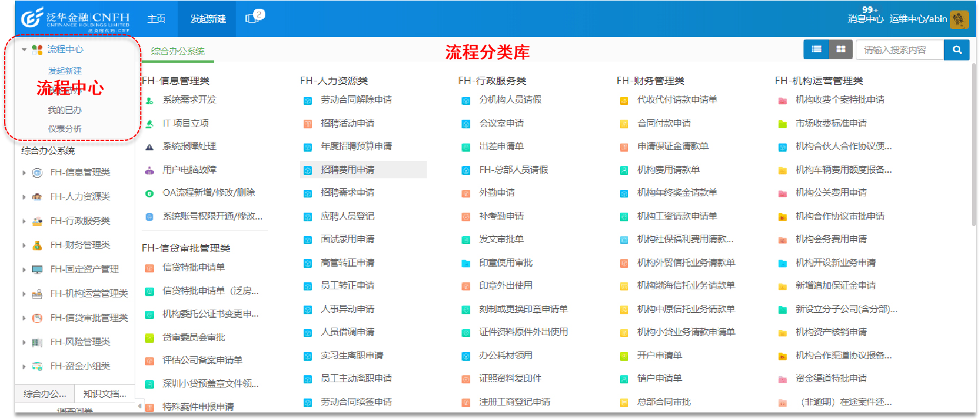The height and width of the screenshot is (420, 980).
Task: Select the 知识文档 bottom tab
Action: click(105, 394)
